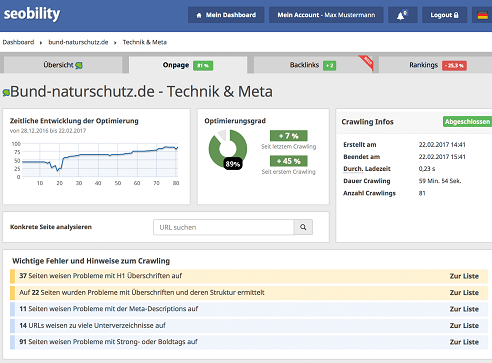Open Zur Liste for Strong- oder Boldtags

pos(464,342)
